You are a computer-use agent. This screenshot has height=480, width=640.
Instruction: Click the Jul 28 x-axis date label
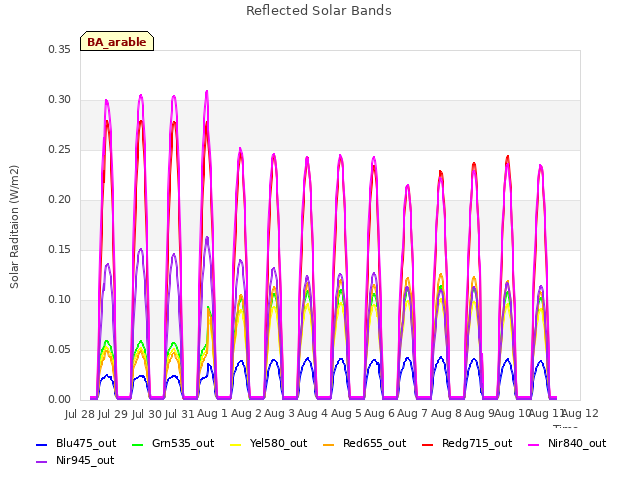tap(80, 414)
